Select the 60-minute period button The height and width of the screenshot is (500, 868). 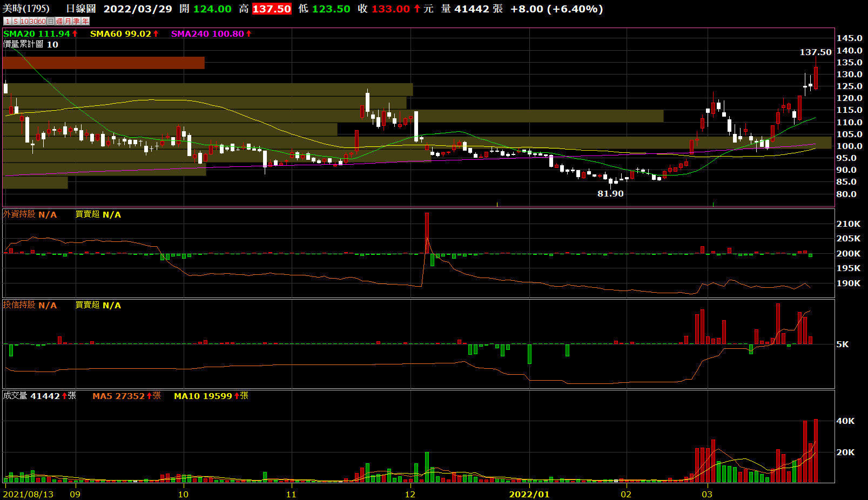[x=42, y=21]
